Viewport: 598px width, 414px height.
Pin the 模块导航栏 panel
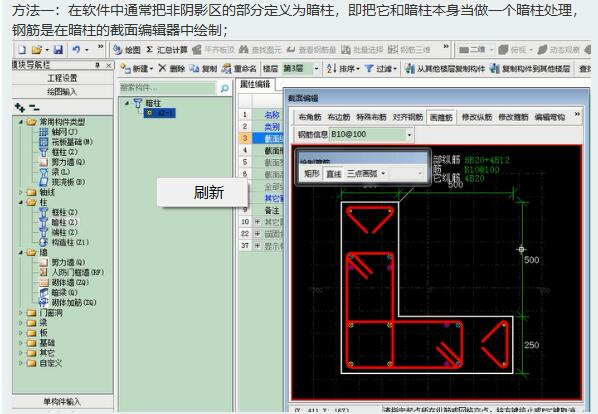pyautogui.click(x=98, y=66)
